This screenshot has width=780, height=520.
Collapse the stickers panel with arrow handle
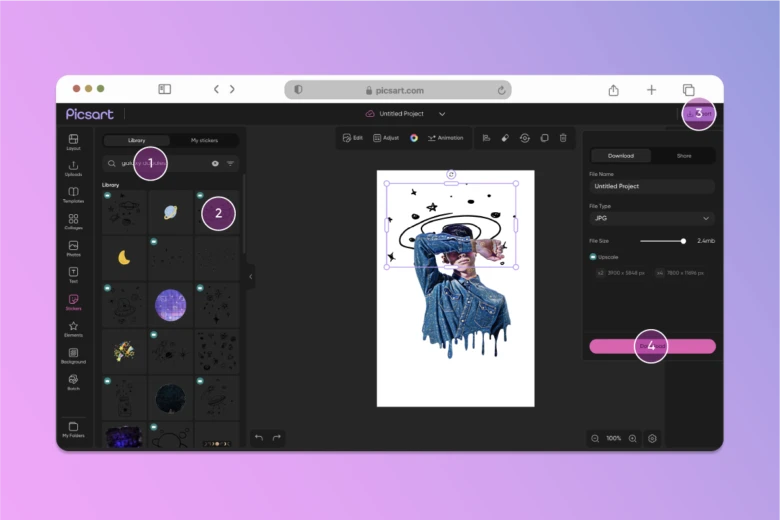250,276
